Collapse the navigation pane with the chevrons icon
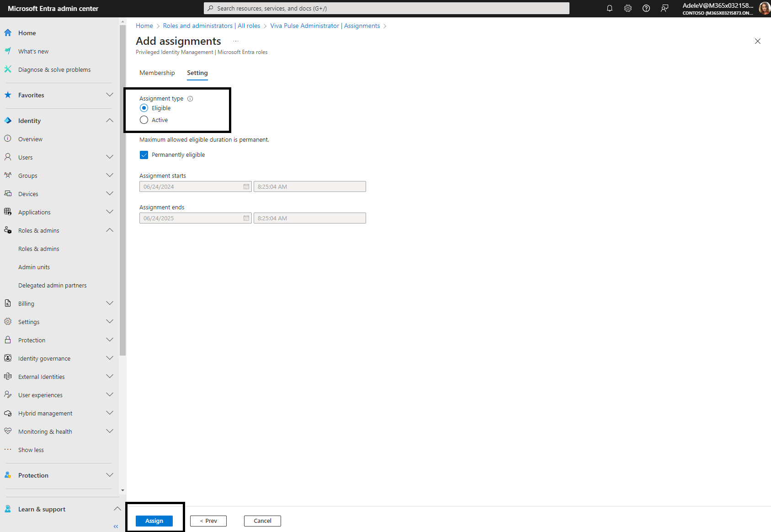This screenshot has height=532, width=771. 116,526
